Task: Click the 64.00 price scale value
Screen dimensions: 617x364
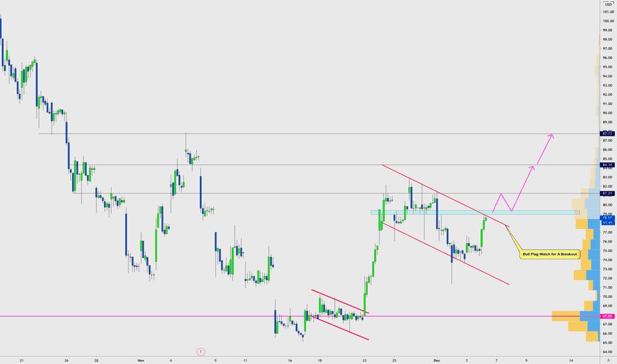Action: coord(608,352)
